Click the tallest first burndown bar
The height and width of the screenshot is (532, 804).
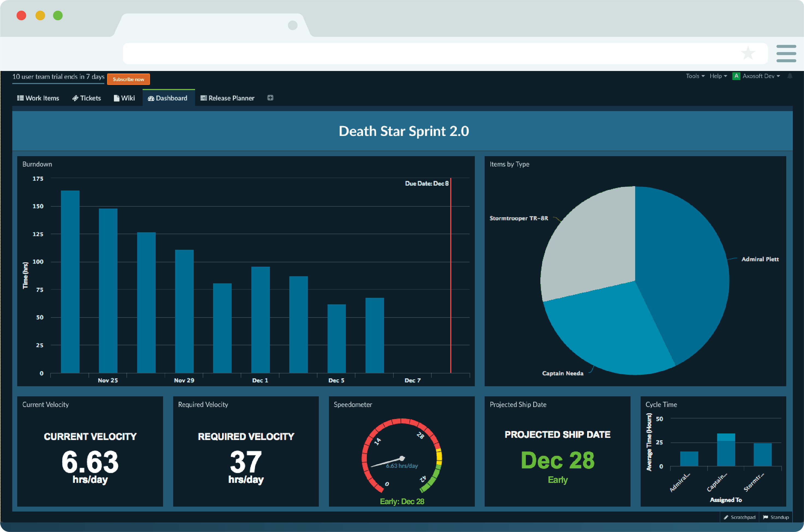pyautogui.click(x=70, y=282)
